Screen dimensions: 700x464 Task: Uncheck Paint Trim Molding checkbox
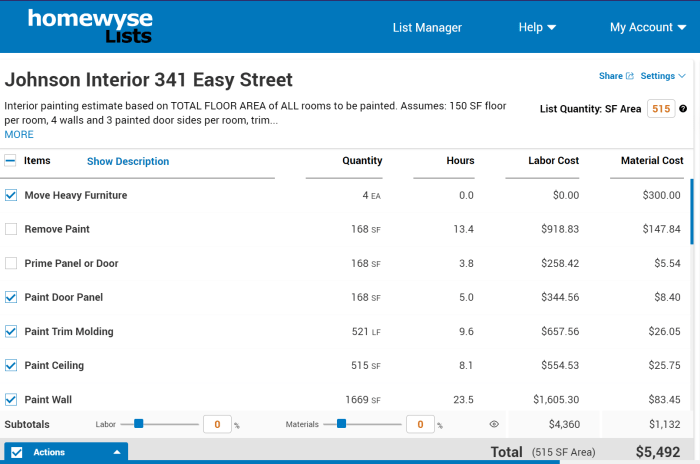pyautogui.click(x=11, y=331)
